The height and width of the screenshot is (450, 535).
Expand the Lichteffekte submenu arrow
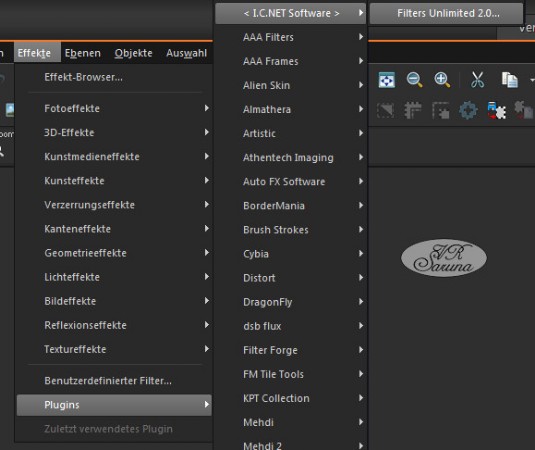[x=206, y=277]
